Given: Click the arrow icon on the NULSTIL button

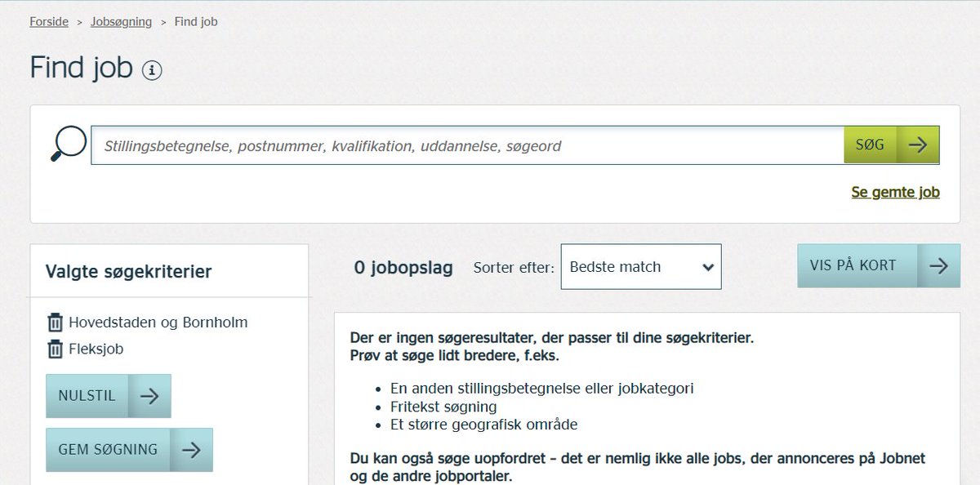Looking at the screenshot, I should click(149, 395).
